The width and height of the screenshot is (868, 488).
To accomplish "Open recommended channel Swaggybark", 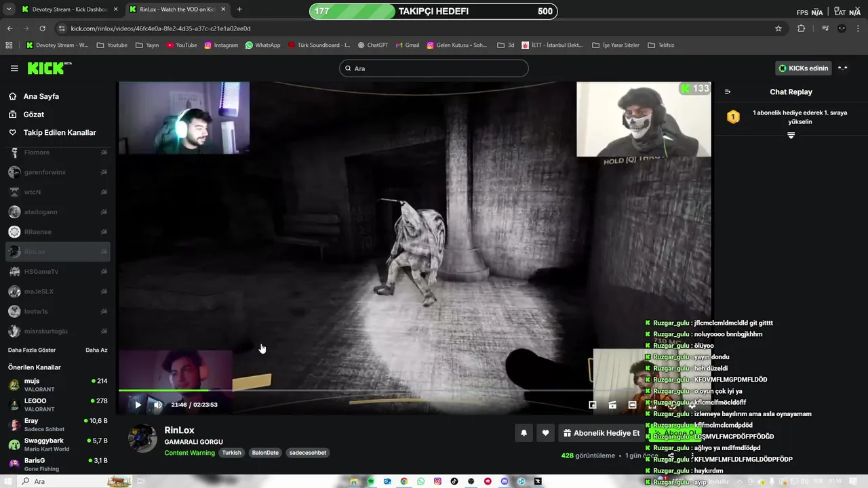I will pyautogui.click(x=58, y=445).
